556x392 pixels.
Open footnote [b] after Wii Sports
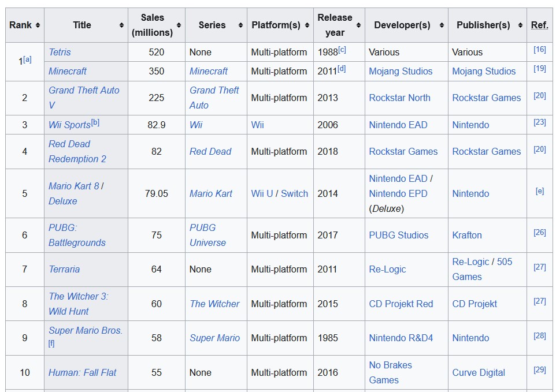(95, 122)
